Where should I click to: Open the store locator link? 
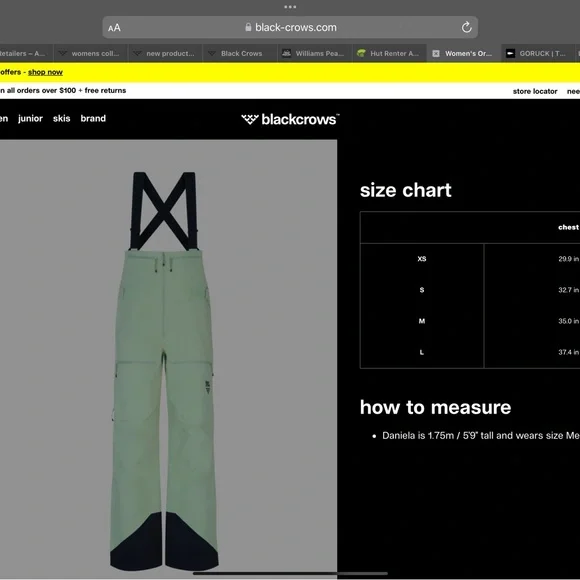coord(535,91)
